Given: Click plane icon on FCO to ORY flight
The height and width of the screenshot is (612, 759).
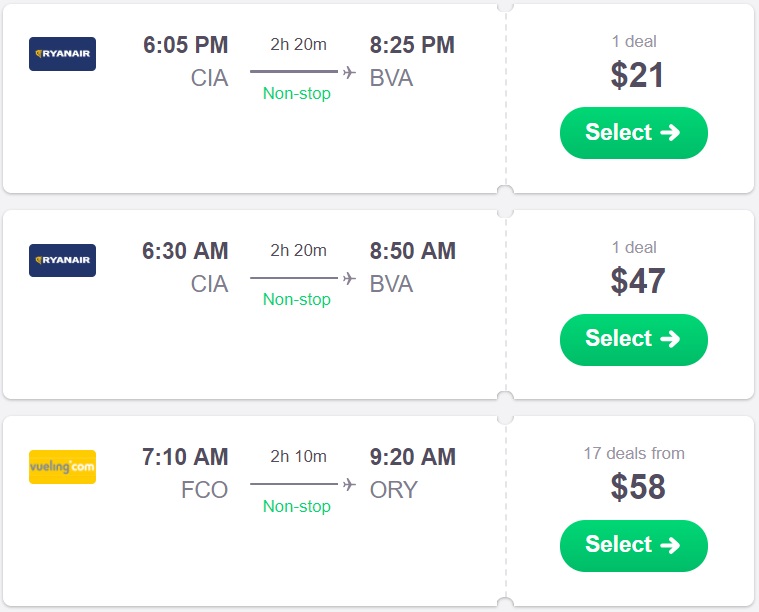Looking at the screenshot, I should (349, 484).
